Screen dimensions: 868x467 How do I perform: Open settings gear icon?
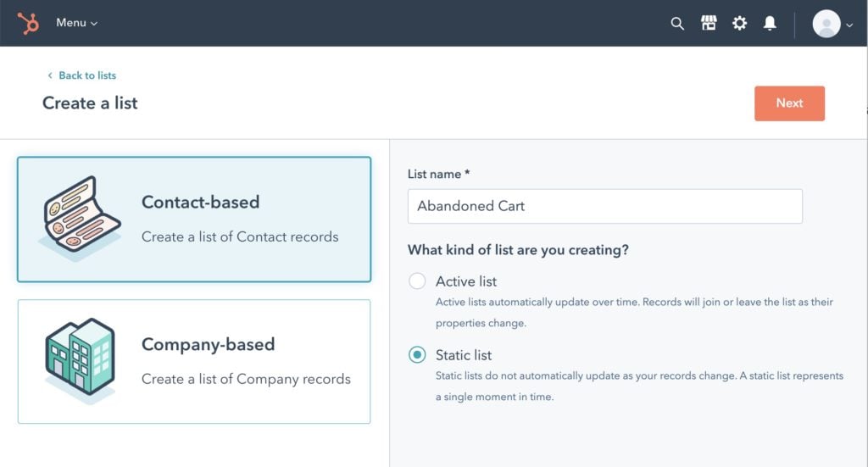coord(739,23)
